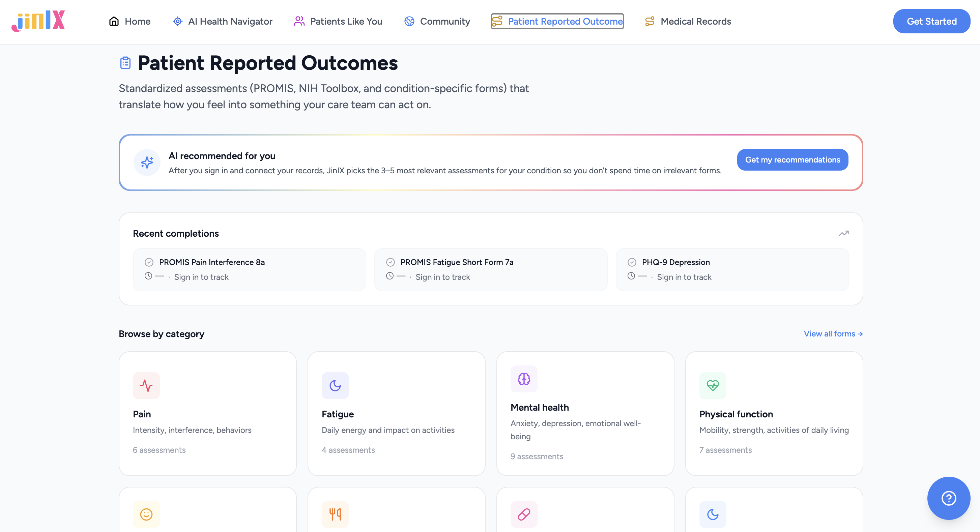Viewport: 980px width, 532px height.
Task: Click '9 assessments' text
Action: (x=537, y=456)
